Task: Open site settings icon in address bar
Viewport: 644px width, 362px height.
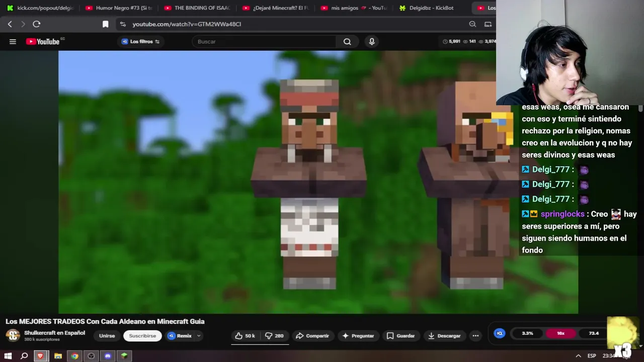Action: click(x=123, y=24)
